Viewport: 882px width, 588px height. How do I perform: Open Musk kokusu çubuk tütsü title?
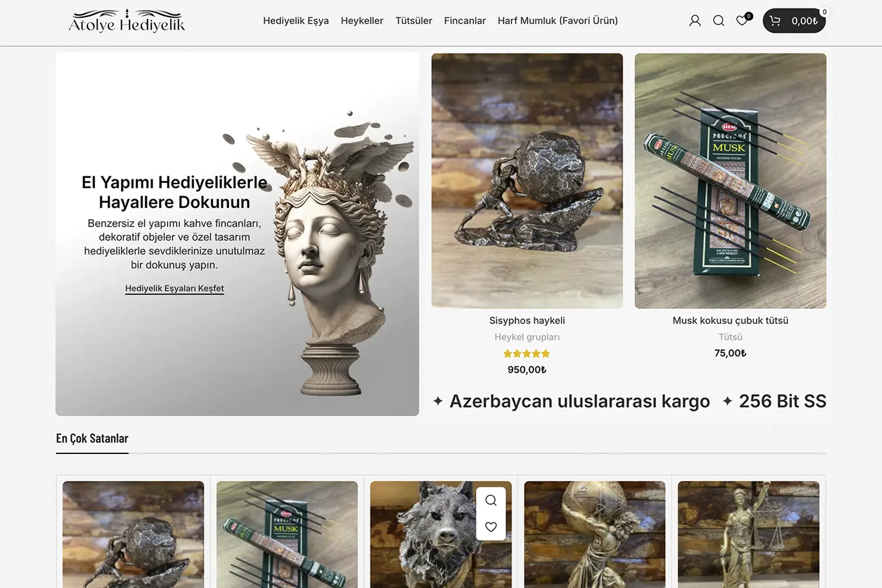tap(730, 320)
